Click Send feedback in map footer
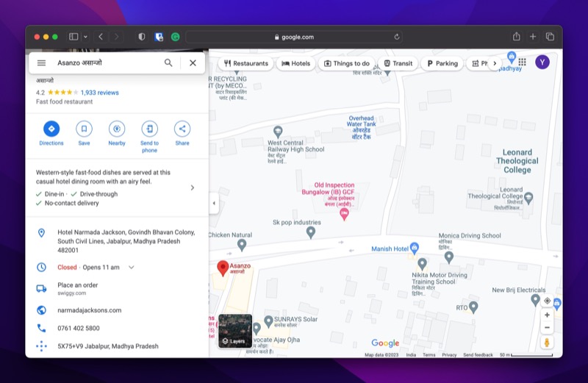 point(478,355)
